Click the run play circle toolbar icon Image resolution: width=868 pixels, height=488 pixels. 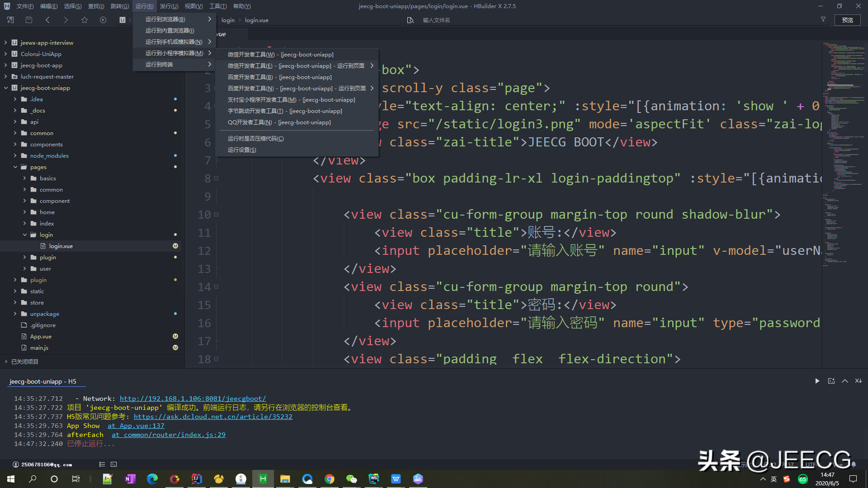(x=103, y=20)
